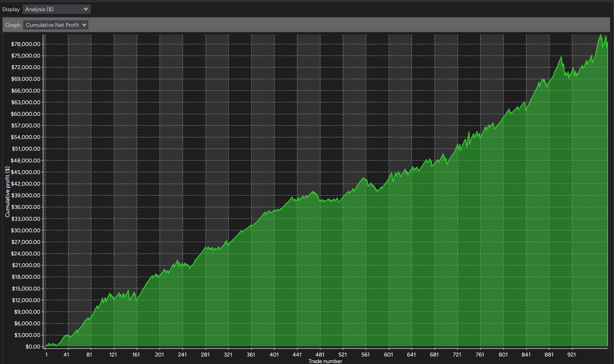Screen dimensions: 614x364
Task: Click the $66,000.00 axis label
Action: tap(25, 91)
